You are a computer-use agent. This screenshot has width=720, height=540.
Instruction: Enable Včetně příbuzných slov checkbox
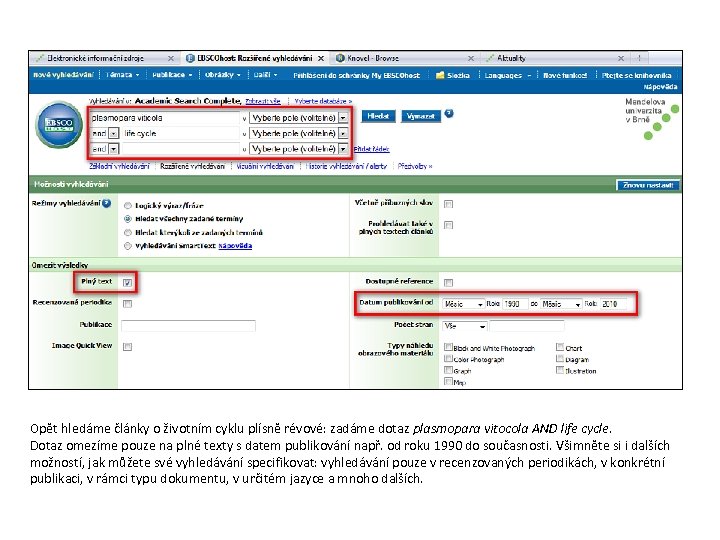pos(449,204)
